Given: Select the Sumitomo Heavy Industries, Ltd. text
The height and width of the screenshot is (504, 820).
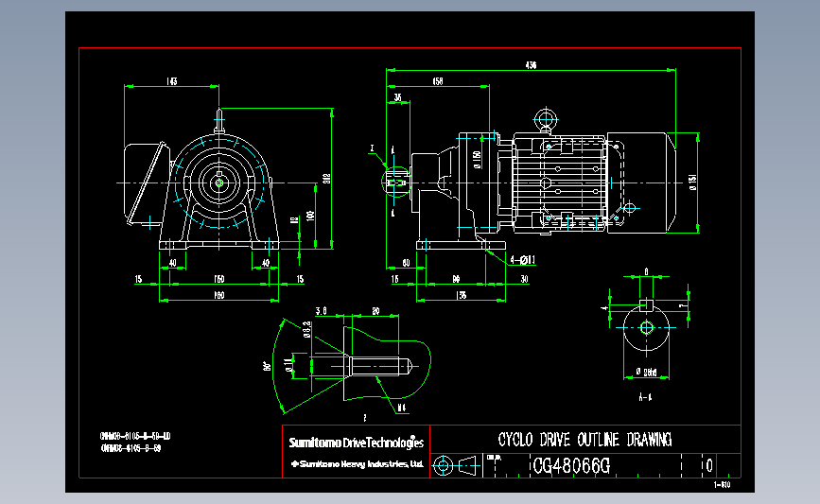Looking at the screenshot, I should [x=358, y=463].
